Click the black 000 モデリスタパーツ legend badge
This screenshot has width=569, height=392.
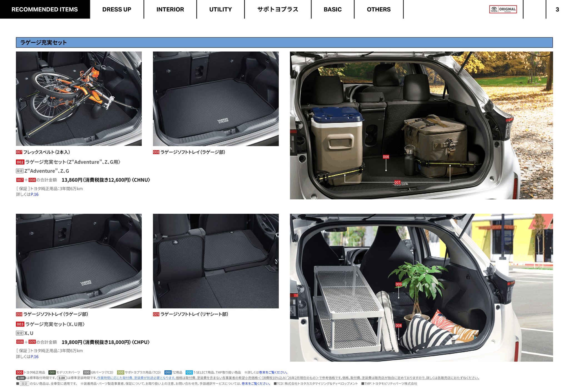(52, 373)
